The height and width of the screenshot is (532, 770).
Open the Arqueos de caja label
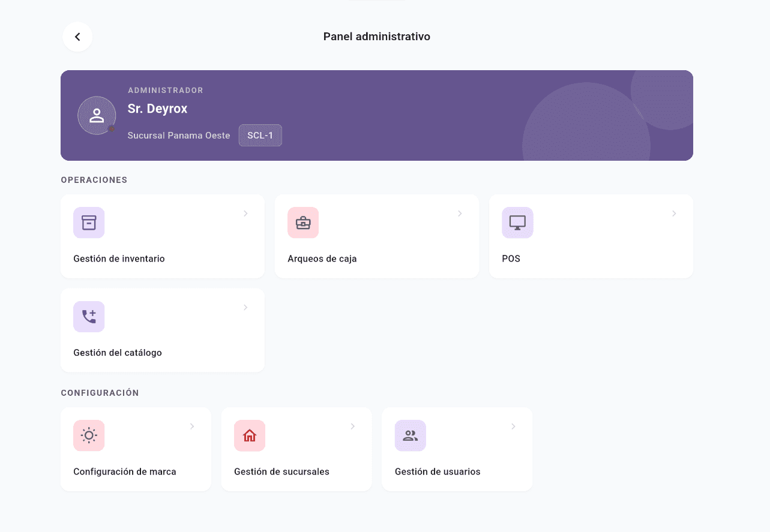pyautogui.click(x=322, y=259)
